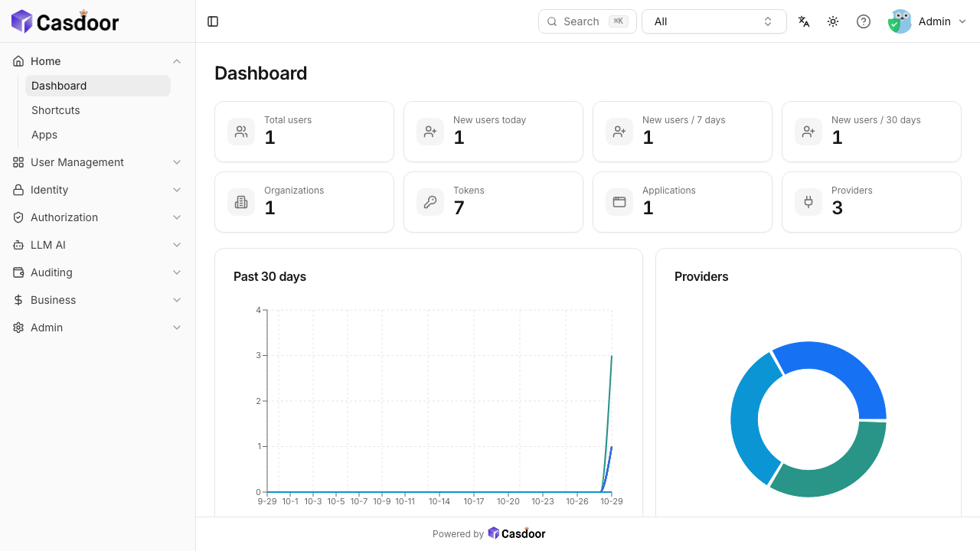Click the Admin avatar image
Screen dimensions: 980x551
tap(900, 21)
